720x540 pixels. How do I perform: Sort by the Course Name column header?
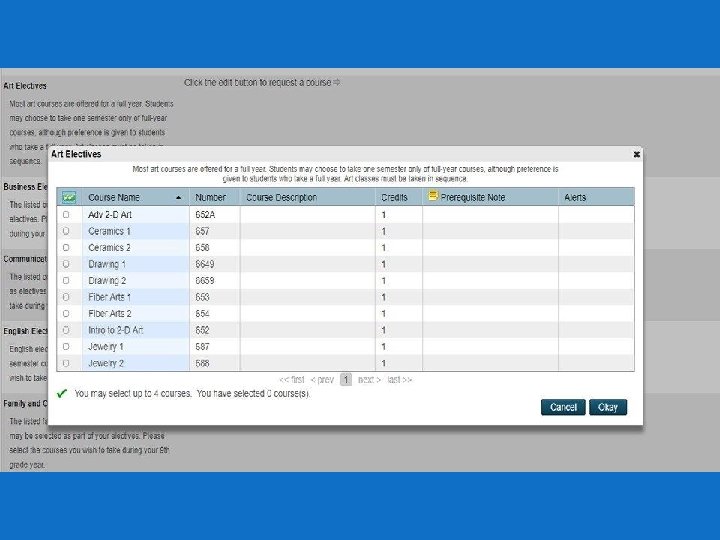click(x=135, y=197)
